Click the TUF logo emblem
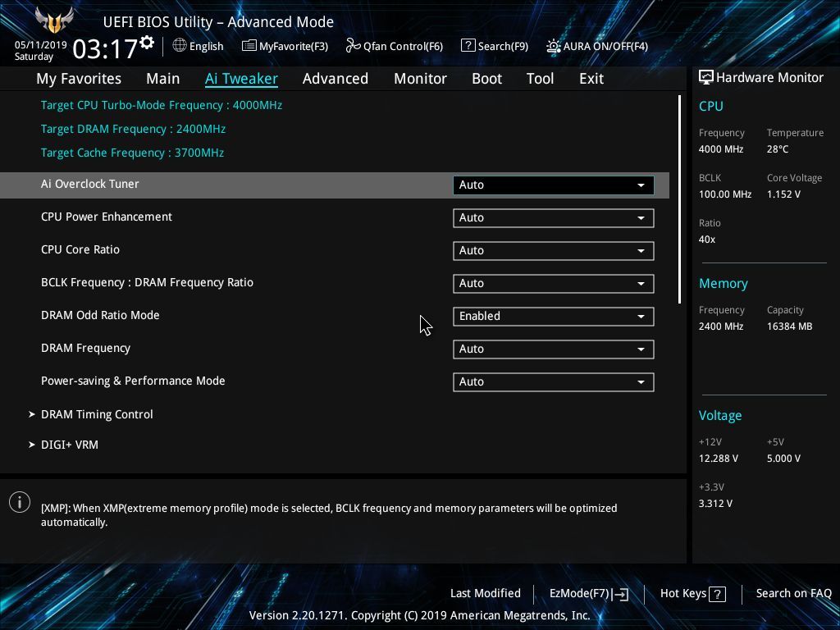This screenshot has width=840, height=630. (x=53, y=21)
